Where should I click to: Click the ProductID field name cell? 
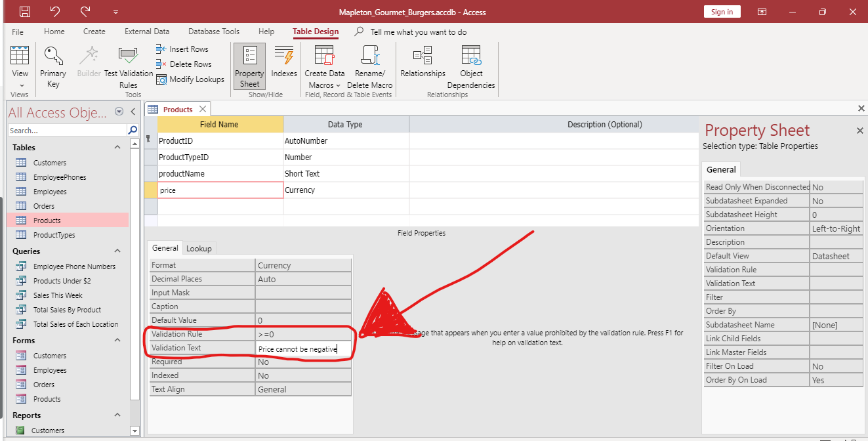tap(220, 141)
